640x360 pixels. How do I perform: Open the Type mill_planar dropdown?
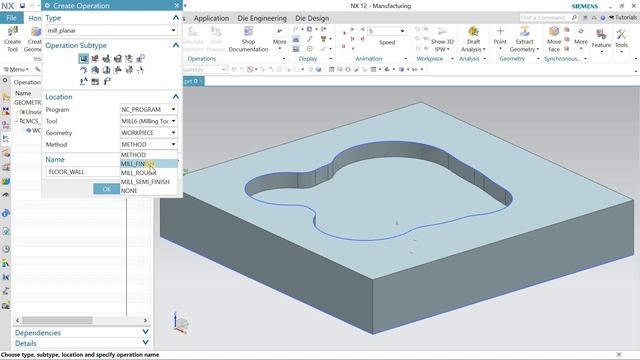[x=111, y=31]
